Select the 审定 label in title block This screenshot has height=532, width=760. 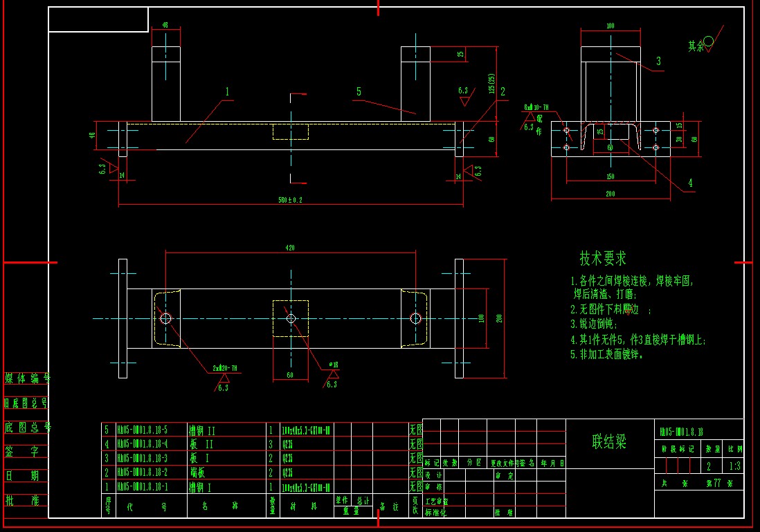click(x=505, y=476)
